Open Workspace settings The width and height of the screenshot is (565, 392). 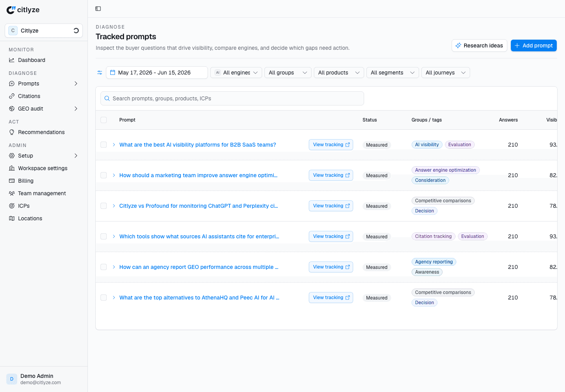point(44,168)
